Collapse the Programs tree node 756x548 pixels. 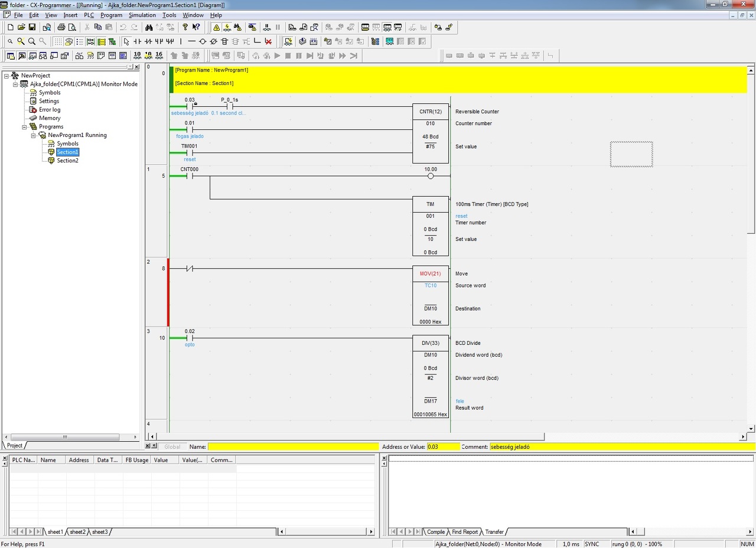click(x=24, y=126)
